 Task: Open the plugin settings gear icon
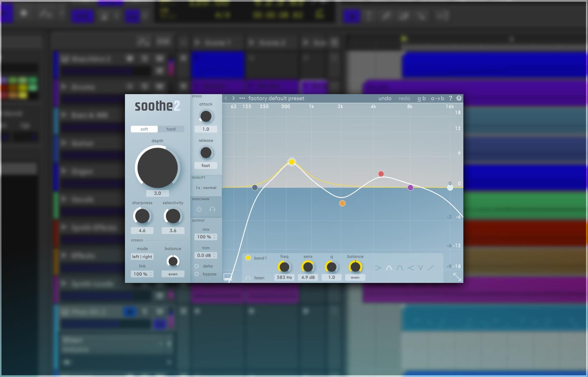tap(459, 98)
